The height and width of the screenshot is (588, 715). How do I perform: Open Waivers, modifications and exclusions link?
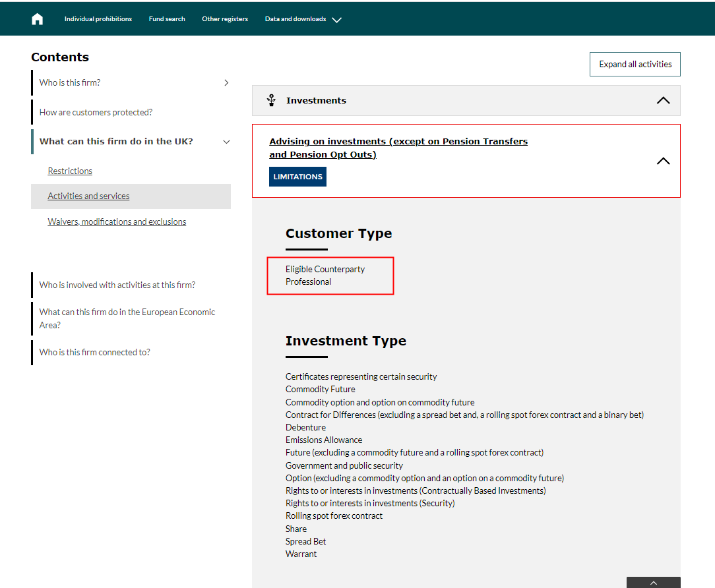pos(117,222)
